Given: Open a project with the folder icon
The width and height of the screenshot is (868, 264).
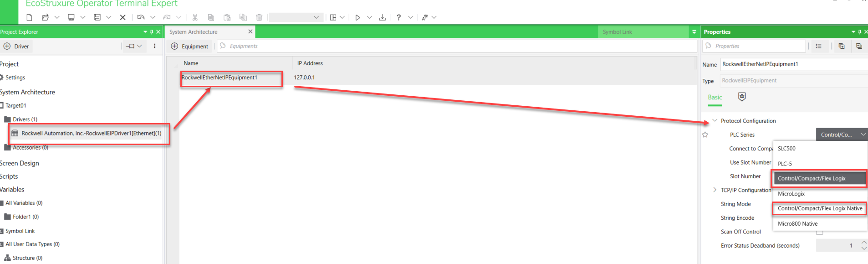Looking at the screenshot, I should click(45, 17).
